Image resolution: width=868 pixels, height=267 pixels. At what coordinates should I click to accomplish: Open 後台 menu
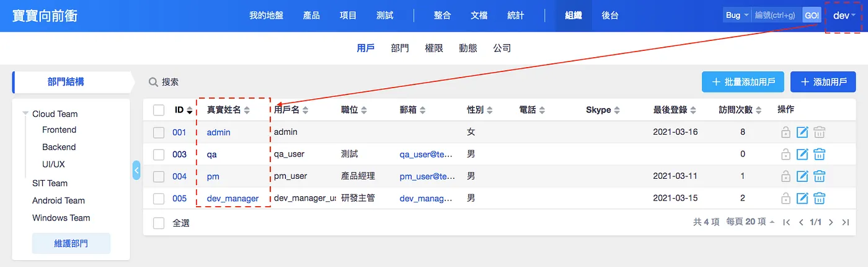click(x=610, y=16)
